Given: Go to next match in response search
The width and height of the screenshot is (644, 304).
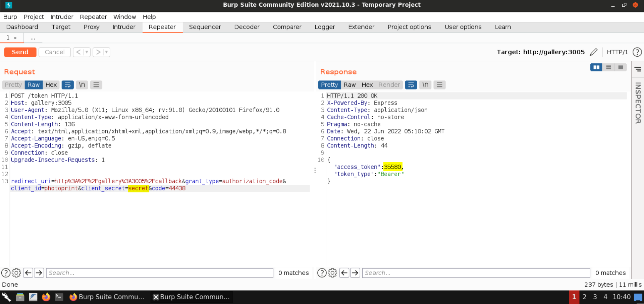Looking at the screenshot, I should 355,273.
